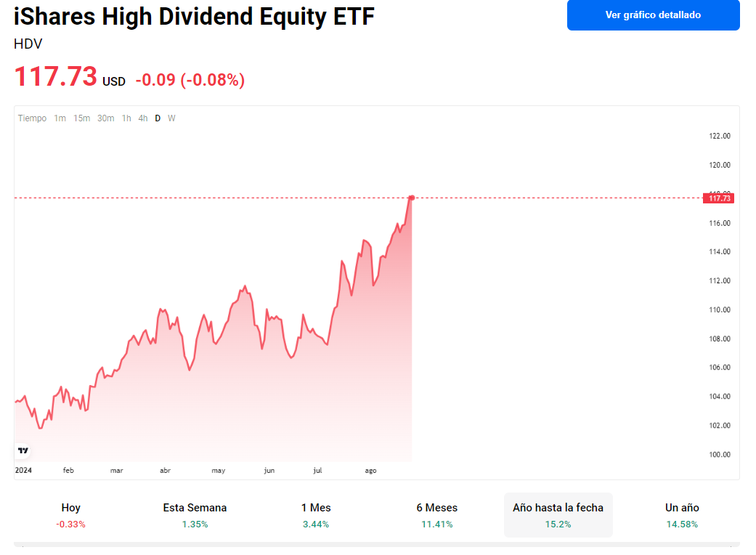Image resolution: width=756 pixels, height=555 pixels.
Task: Select Año hasta la fecha range
Action: coord(558,515)
